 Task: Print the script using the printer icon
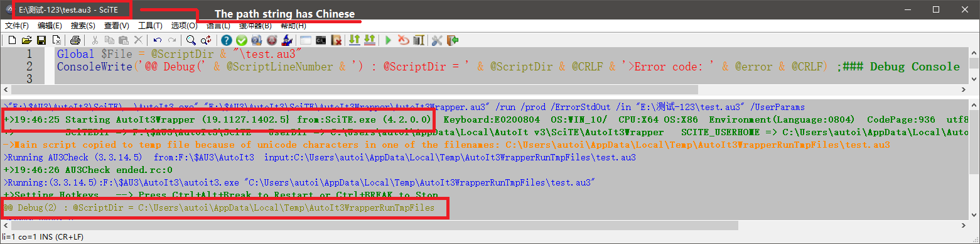[x=75, y=40]
